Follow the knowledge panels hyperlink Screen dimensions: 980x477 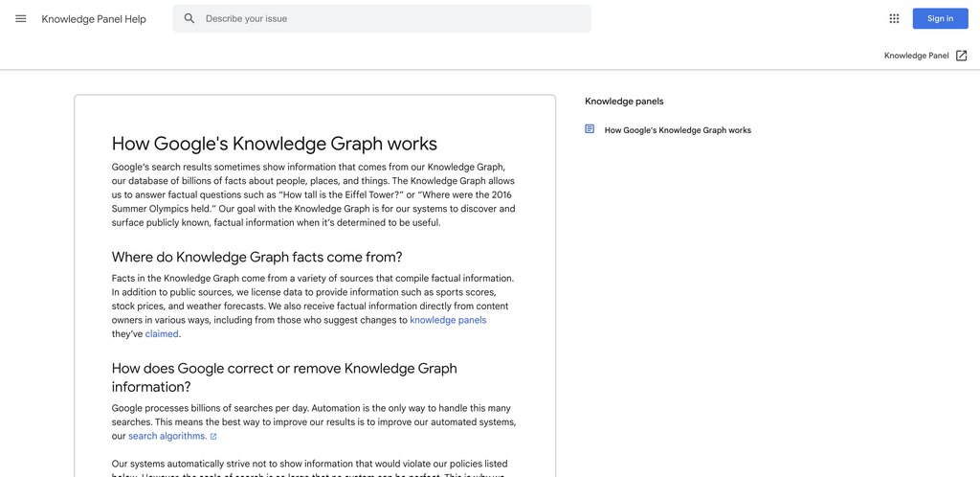[448, 320]
